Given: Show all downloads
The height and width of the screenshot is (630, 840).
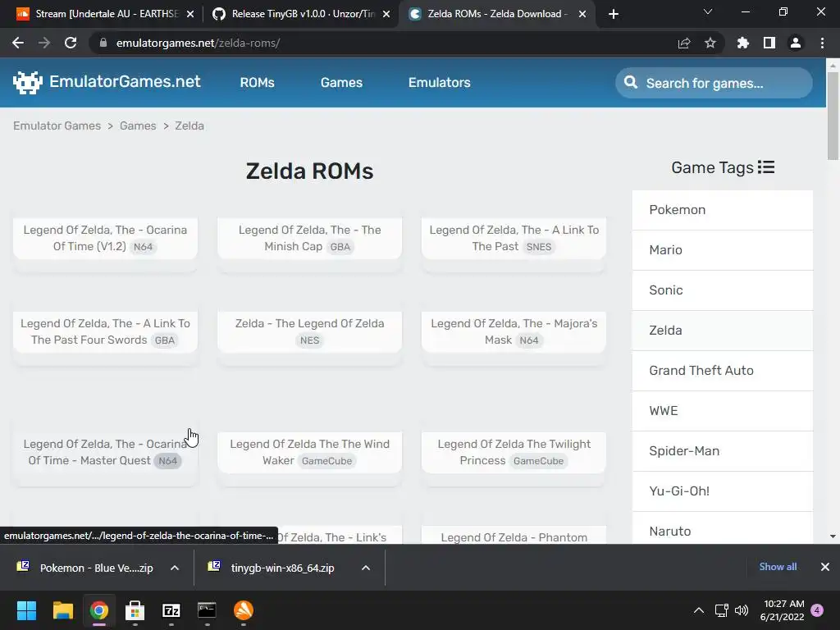Looking at the screenshot, I should [x=778, y=567].
